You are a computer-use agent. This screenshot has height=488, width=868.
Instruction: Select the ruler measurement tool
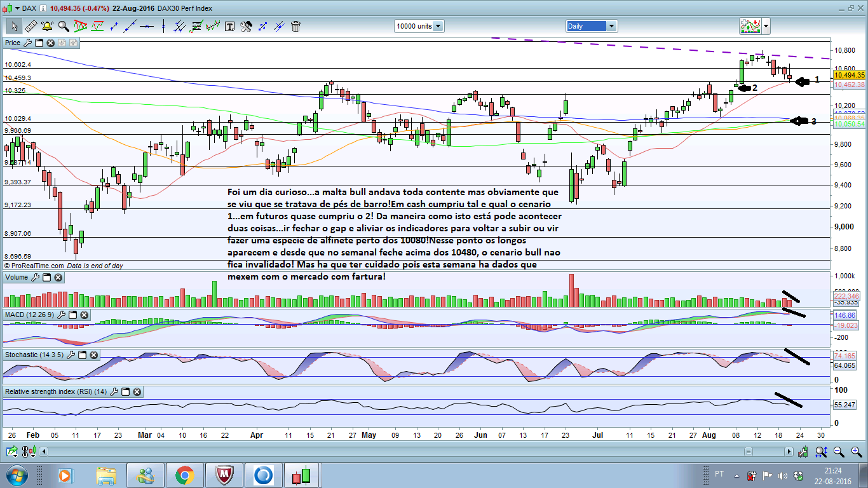click(31, 26)
